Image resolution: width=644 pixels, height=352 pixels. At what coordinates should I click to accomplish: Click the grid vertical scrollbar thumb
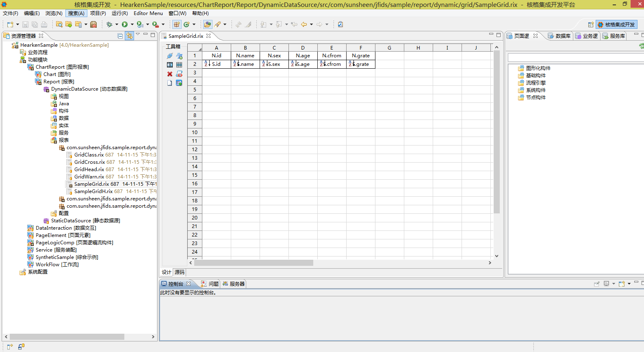(x=497, y=132)
